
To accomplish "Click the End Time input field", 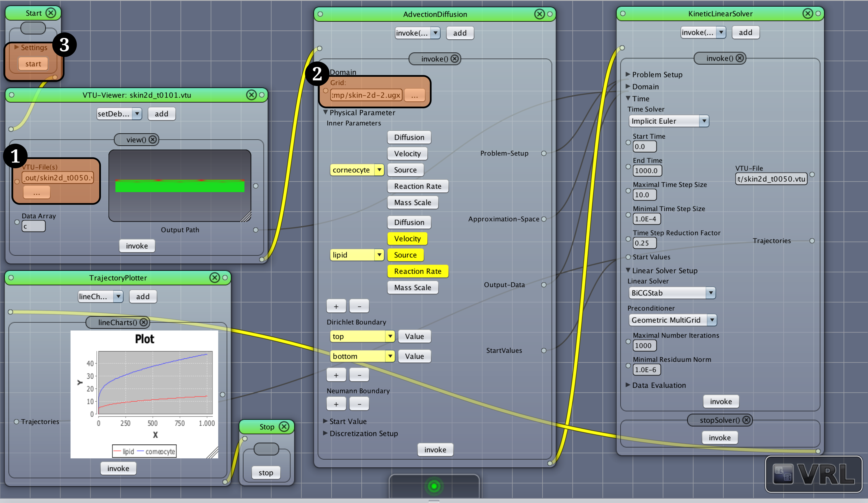I will 647,171.
